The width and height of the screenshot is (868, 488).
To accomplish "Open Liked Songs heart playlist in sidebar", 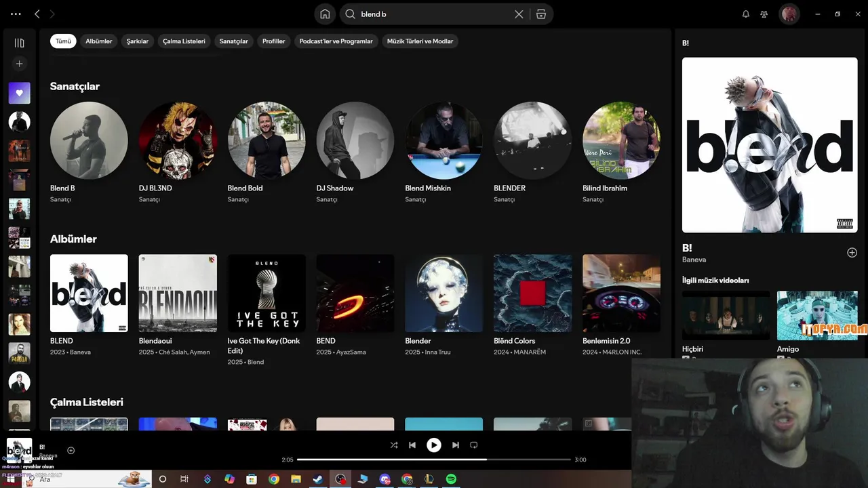I will click(x=19, y=93).
